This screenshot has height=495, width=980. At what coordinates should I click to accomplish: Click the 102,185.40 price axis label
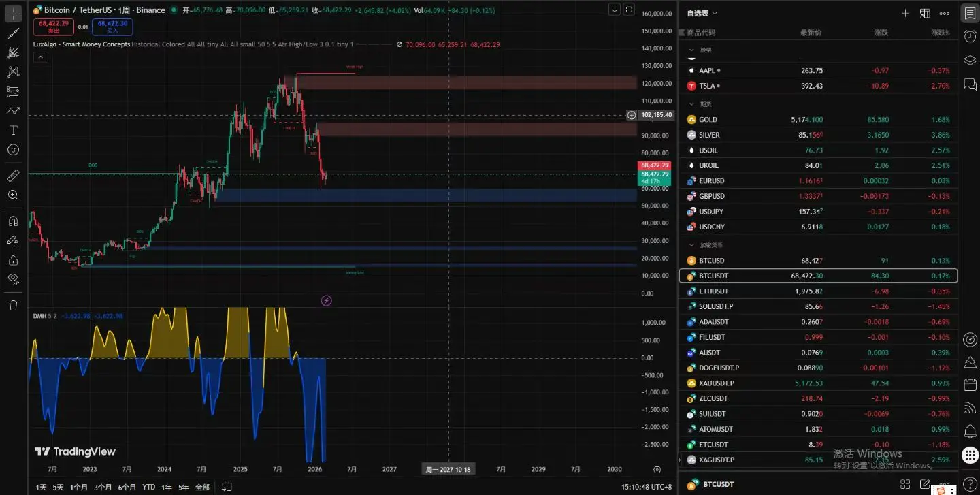[x=656, y=115]
